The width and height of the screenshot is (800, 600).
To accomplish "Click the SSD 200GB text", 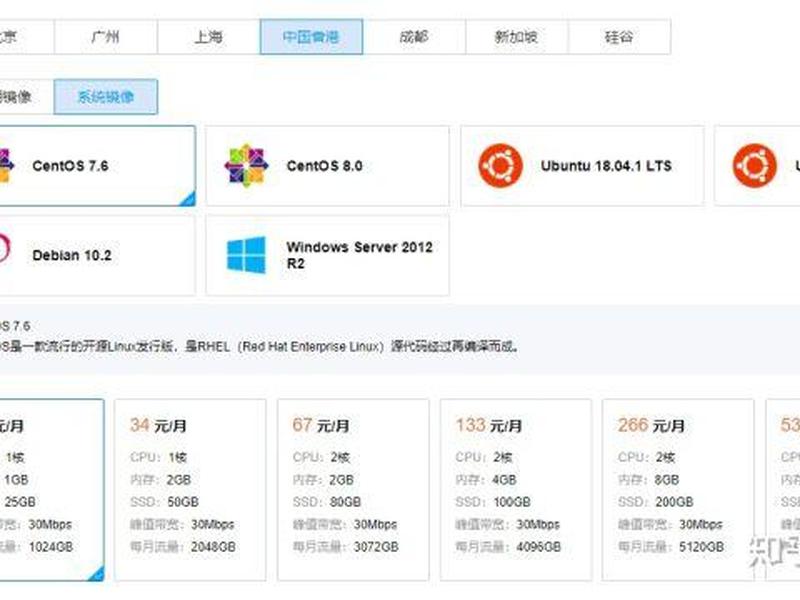I will tap(656, 502).
